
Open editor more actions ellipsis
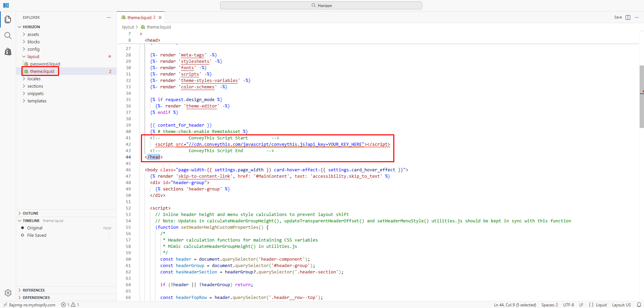click(x=637, y=17)
